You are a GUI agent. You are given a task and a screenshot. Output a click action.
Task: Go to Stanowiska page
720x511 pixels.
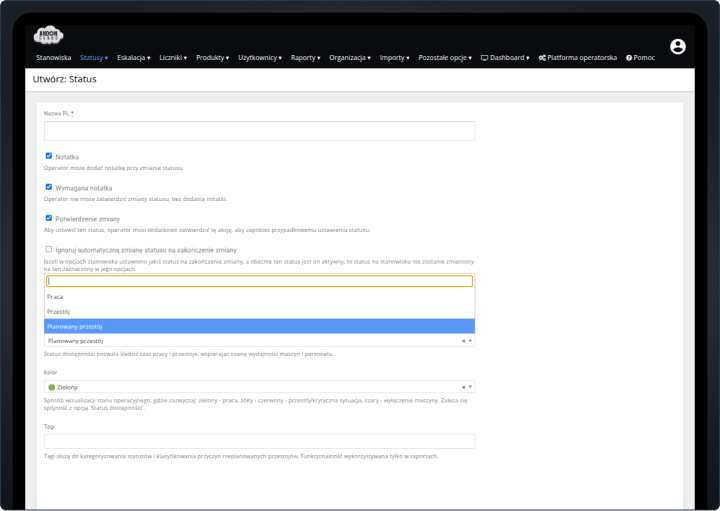click(53, 58)
